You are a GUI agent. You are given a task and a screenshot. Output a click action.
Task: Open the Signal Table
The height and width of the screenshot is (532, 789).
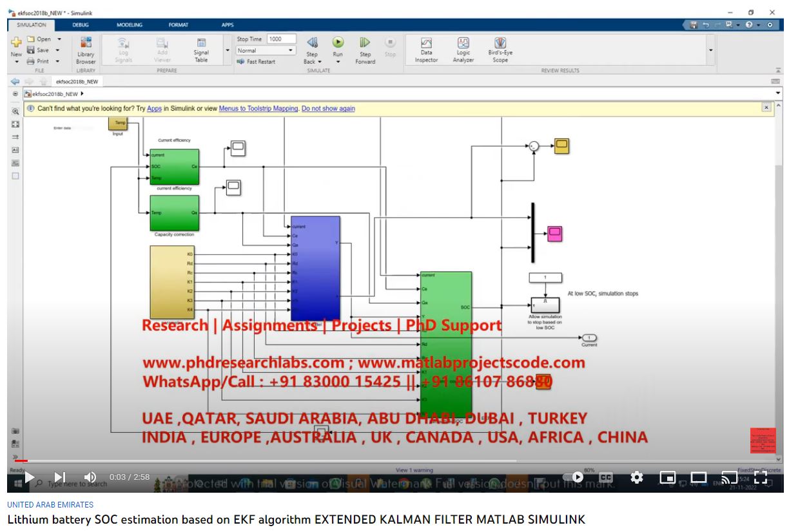pyautogui.click(x=201, y=50)
